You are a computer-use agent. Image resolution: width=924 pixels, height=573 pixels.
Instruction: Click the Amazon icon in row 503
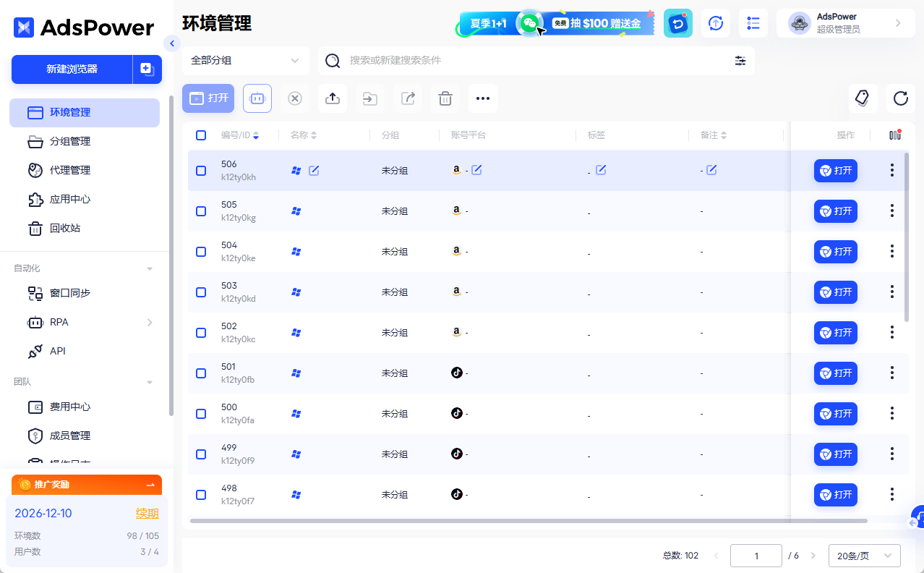click(456, 291)
